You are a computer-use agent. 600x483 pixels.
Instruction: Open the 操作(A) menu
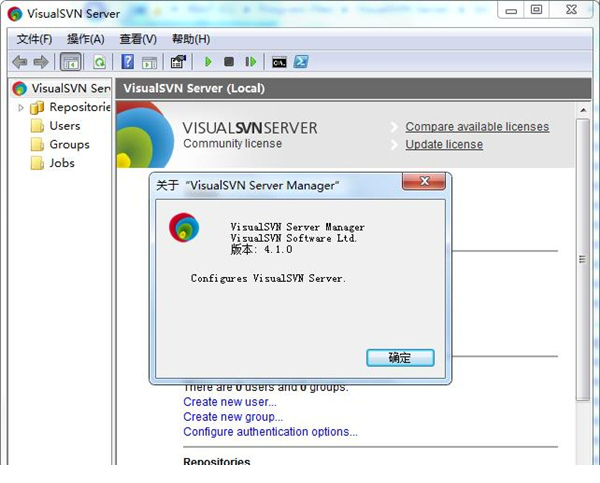coord(86,39)
